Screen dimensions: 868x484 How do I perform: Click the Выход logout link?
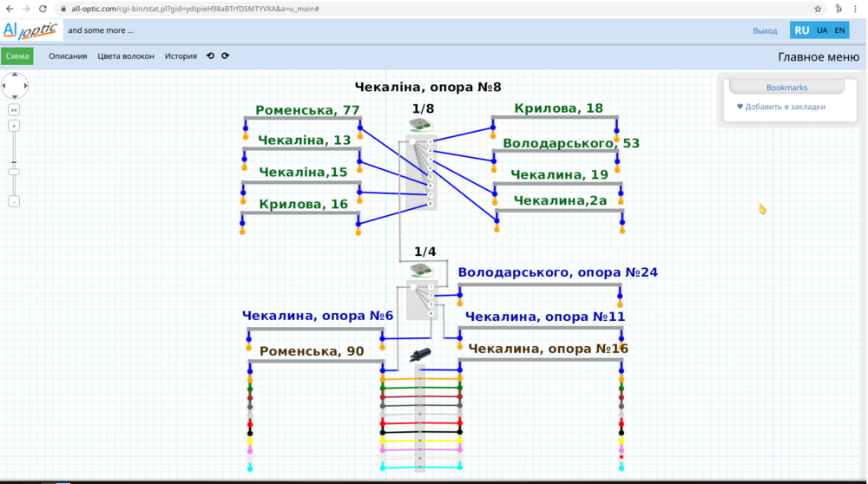tap(765, 31)
